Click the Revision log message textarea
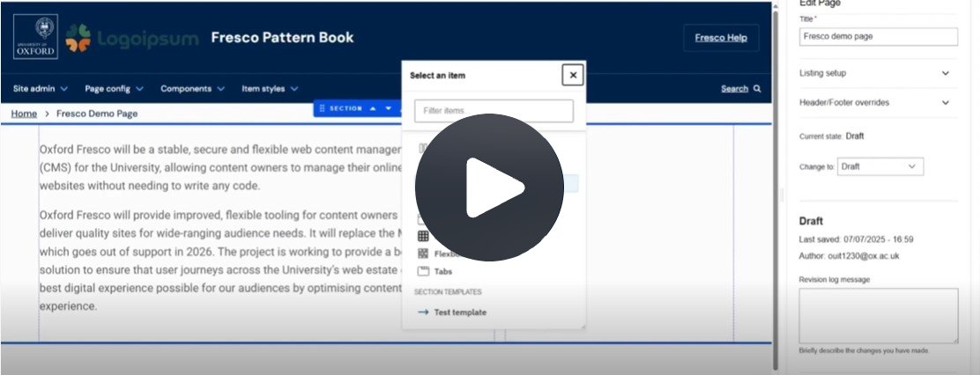Viewport: 980px width, 375px height. pos(878,315)
